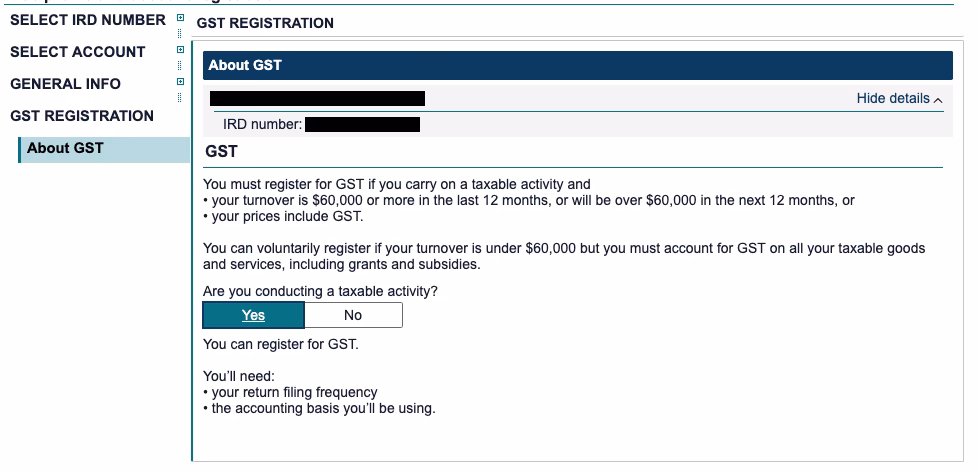
Task: Expand the GENERAL INFO plus icon
Action: click(x=180, y=82)
